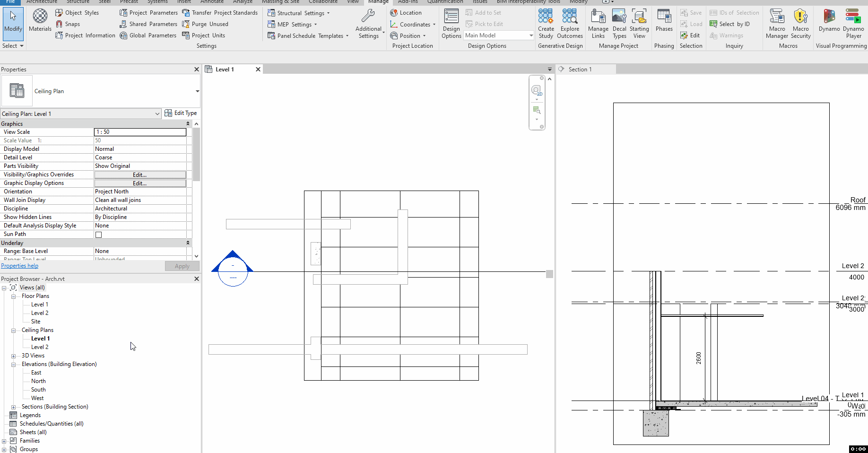Viewport: 868px width, 453px height.
Task: Open the Macro Manager
Action: click(x=777, y=21)
